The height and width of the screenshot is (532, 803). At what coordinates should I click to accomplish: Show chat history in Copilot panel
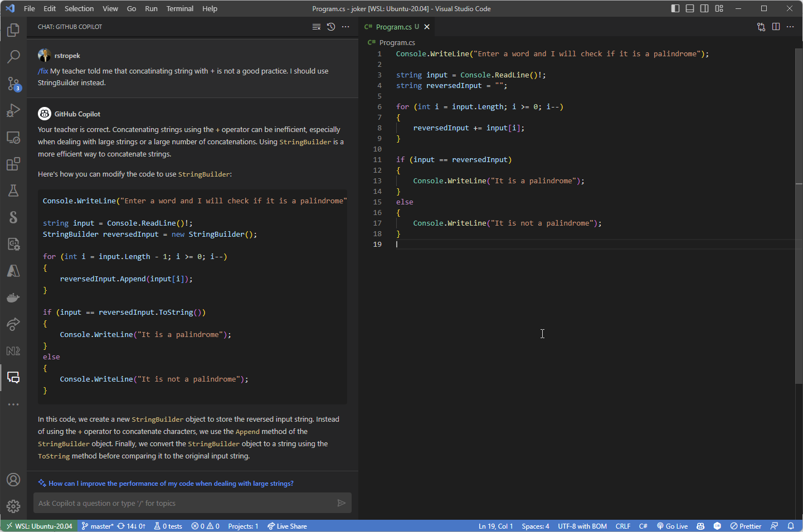(331, 27)
